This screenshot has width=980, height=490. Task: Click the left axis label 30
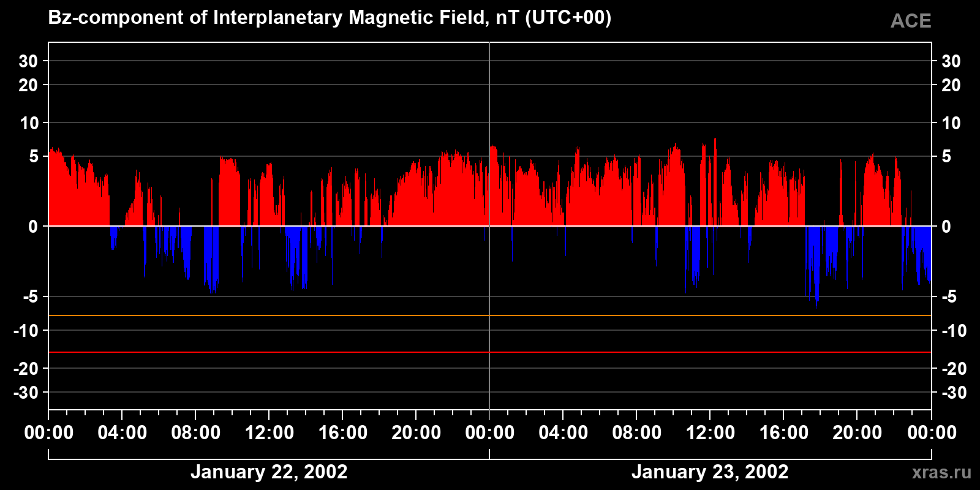tap(28, 61)
